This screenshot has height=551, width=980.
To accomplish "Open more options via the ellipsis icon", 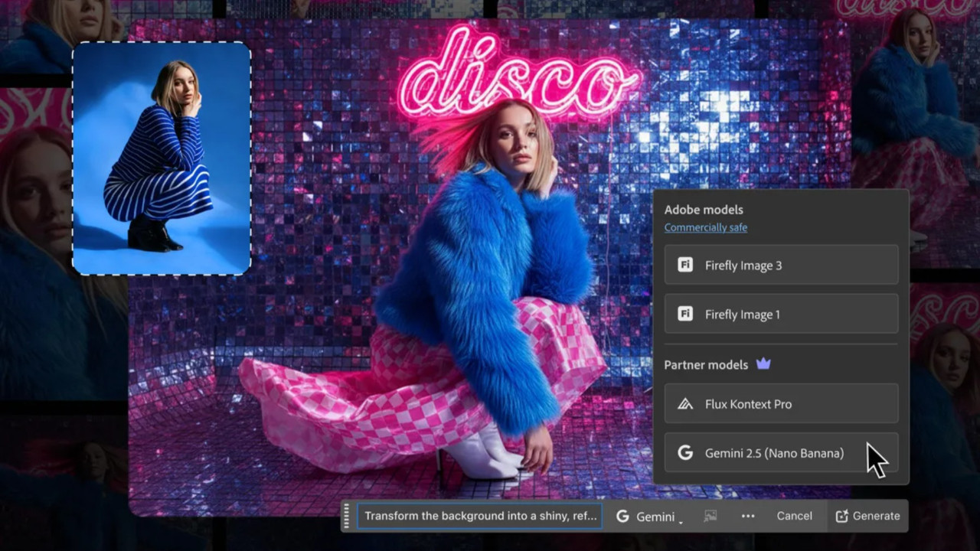I will [748, 516].
